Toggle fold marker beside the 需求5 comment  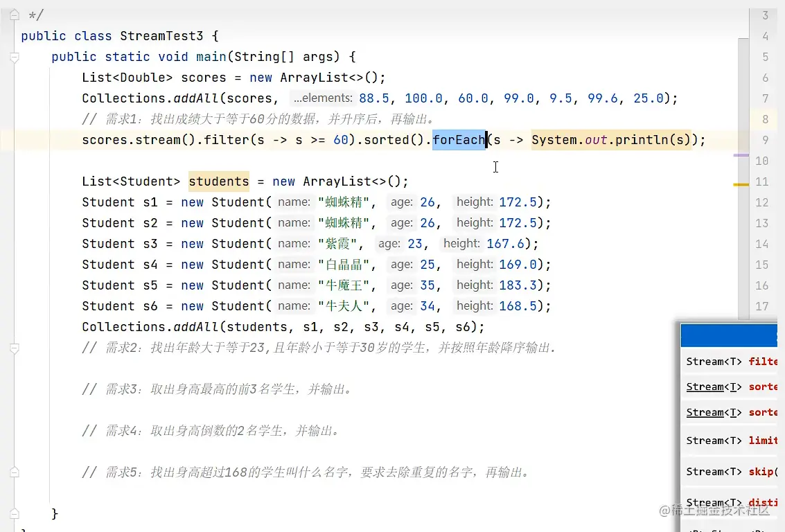(15, 472)
